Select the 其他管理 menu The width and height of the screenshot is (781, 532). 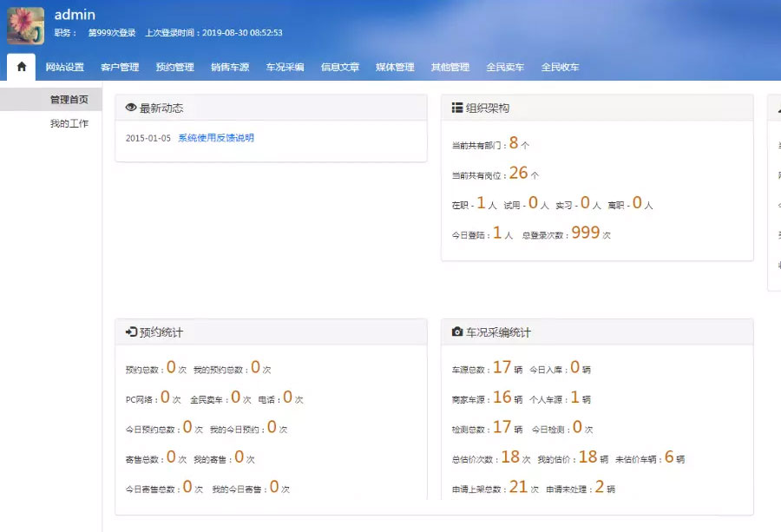pos(450,68)
